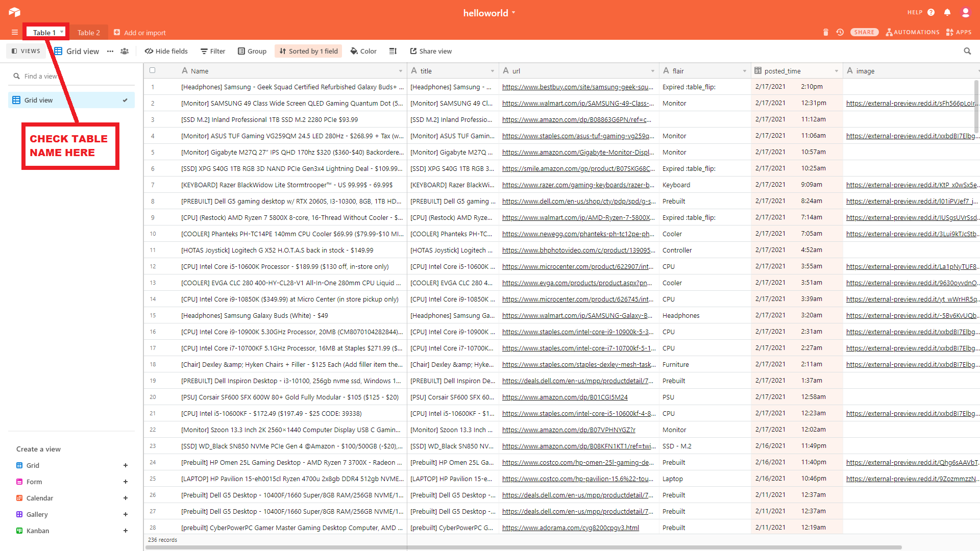Image resolution: width=980 pixels, height=551 pixels.
Task: Select the flair cell 'Keyboard'
Action: (x=705, y=185)
